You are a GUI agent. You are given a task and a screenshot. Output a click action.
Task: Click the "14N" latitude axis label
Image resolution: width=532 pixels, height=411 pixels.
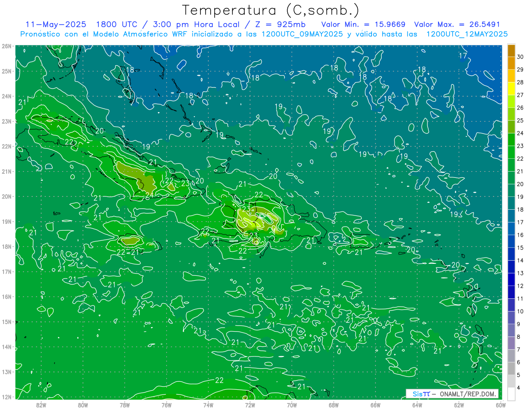pyautogui.click(x=6, y=347)
